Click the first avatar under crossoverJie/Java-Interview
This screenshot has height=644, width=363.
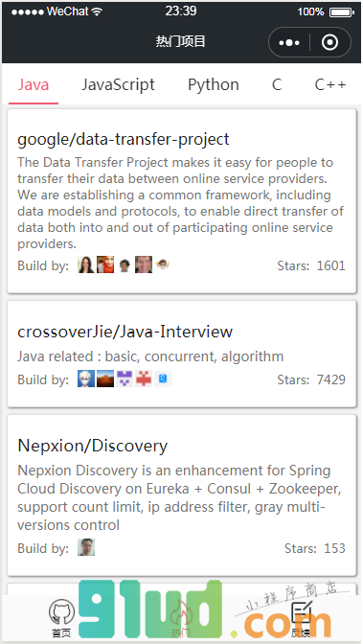tap(86, 379)
